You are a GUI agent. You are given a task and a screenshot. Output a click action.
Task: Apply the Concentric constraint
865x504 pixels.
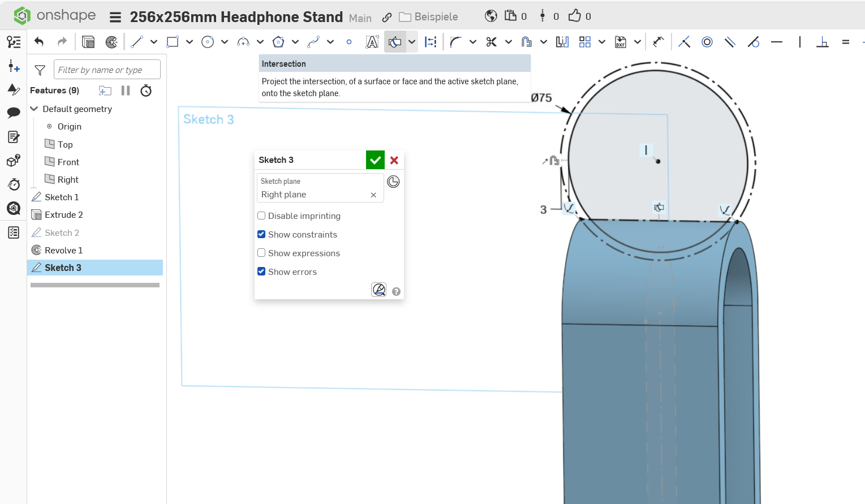[x=707, y=42]
